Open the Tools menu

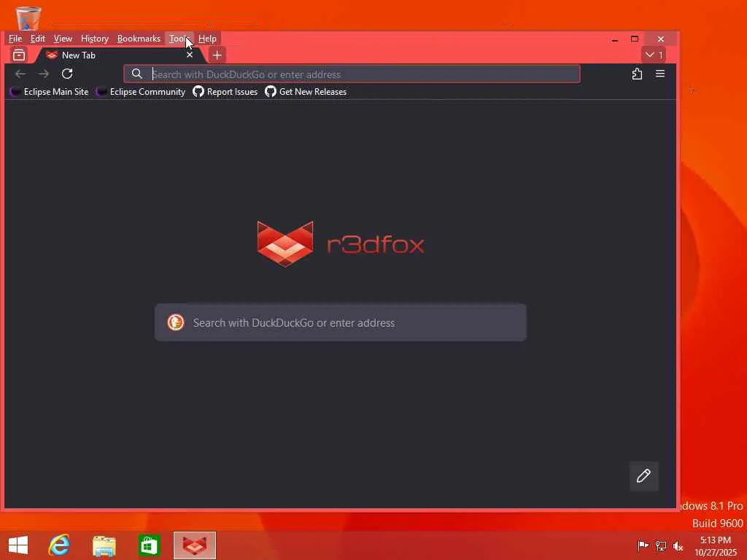[179, 39]
